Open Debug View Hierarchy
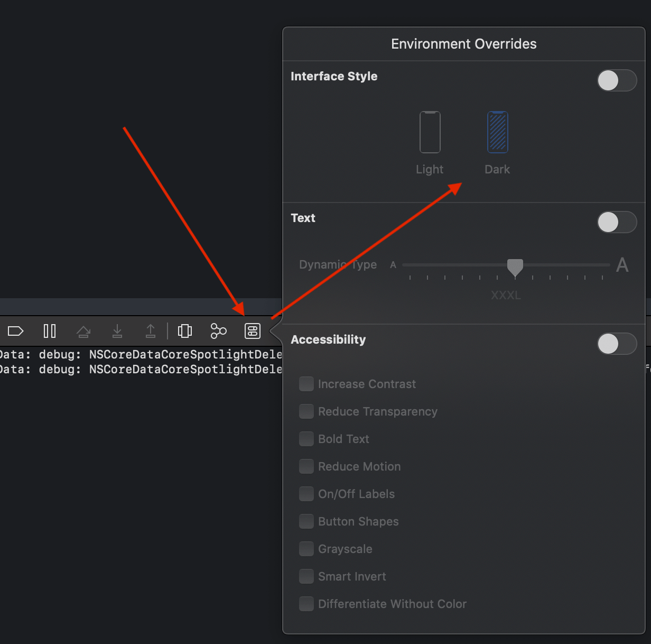The width and height of the screenshot is (651, 644). point(185,332)
